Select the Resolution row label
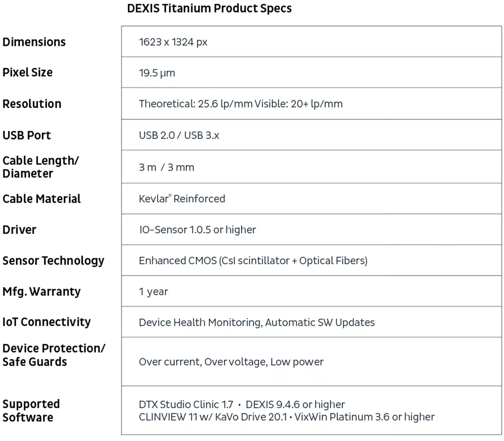Viewport: 504px width, 441px height. pos(32,104)
